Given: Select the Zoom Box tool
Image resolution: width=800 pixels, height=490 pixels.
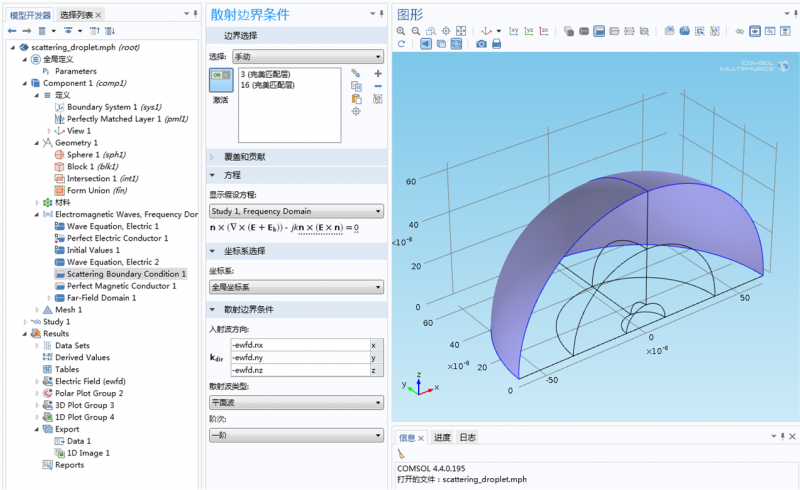Looking at the screenshot, I should pyautogui.click(x=431, y=31).
